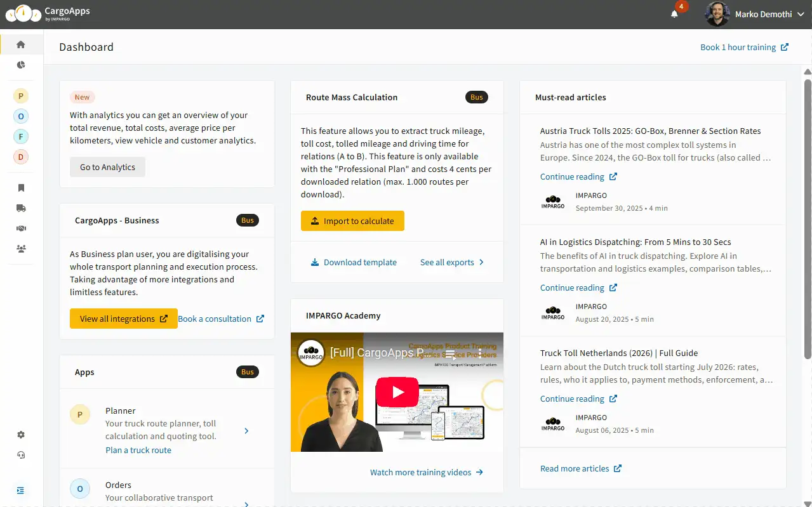Click the 'Dashboard' page title
The image size is (812, 507).
coord(86,47)
